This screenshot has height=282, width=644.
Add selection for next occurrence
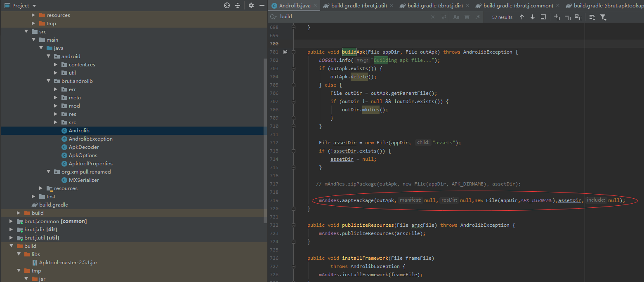557,17
